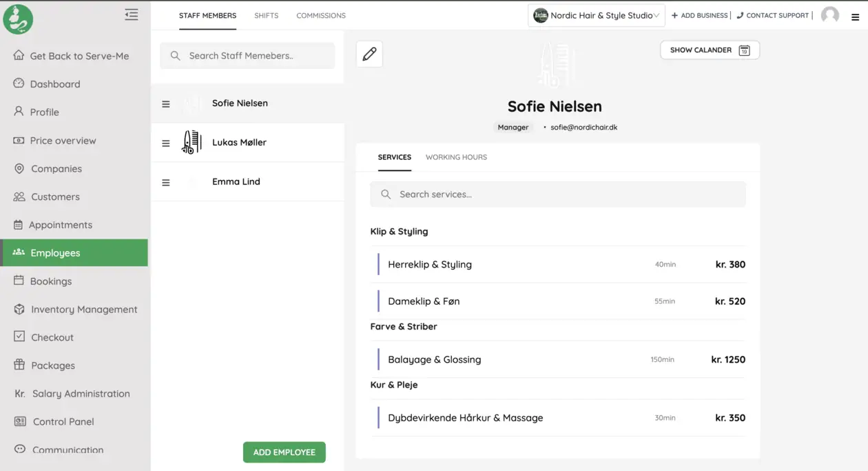This screenshot has height=471, width=868.
Task: Click the home icon beside Get Back to Serve-Me
Action: (19, 55)
